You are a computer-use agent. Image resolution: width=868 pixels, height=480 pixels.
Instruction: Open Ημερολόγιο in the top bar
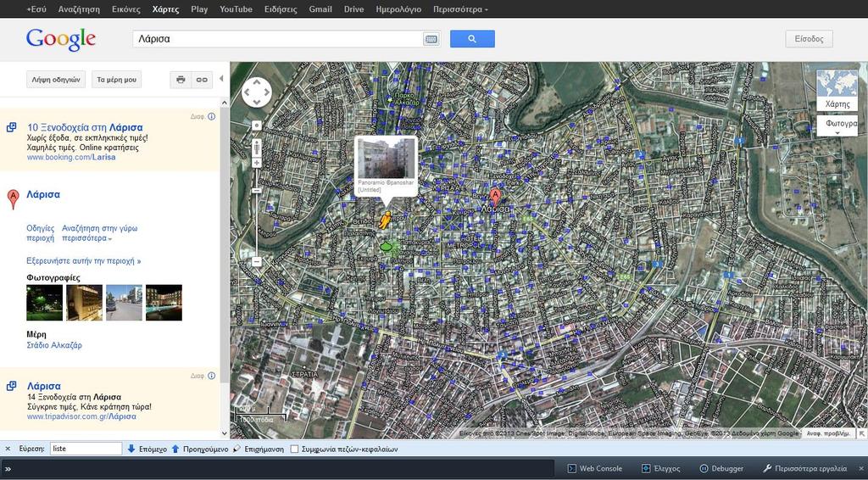pyautogui.click(x=398, y=9)
